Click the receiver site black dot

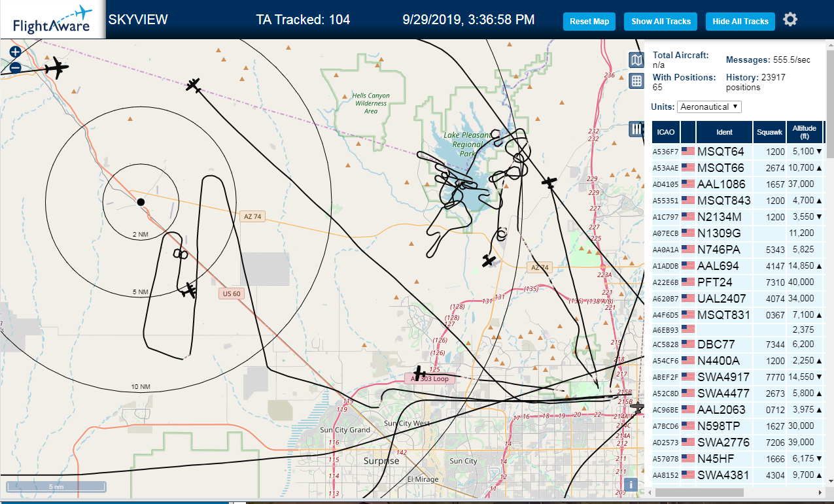(x=141, y=202)
